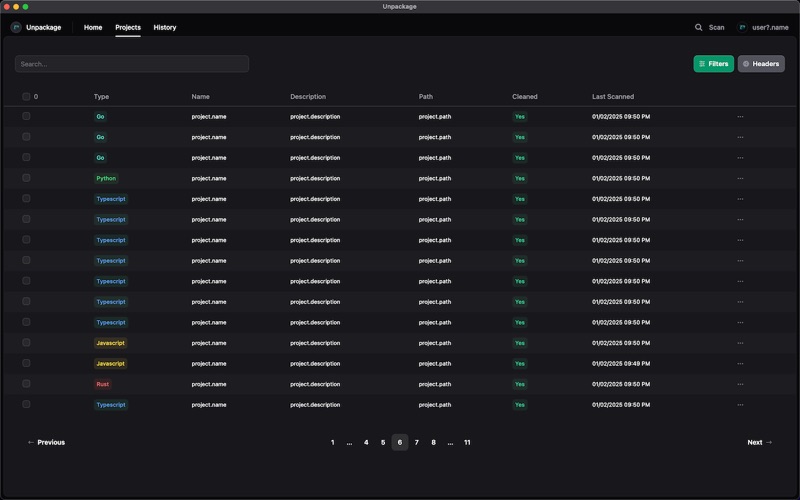Click pagination ellipsis between 1 and 4

click(349, 443)
